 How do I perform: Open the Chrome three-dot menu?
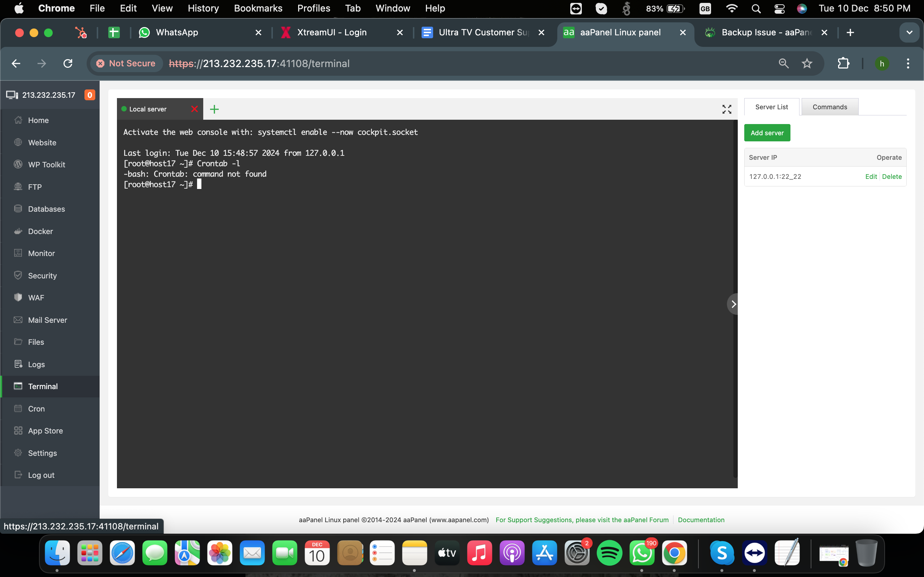click(x=908, y=63)
